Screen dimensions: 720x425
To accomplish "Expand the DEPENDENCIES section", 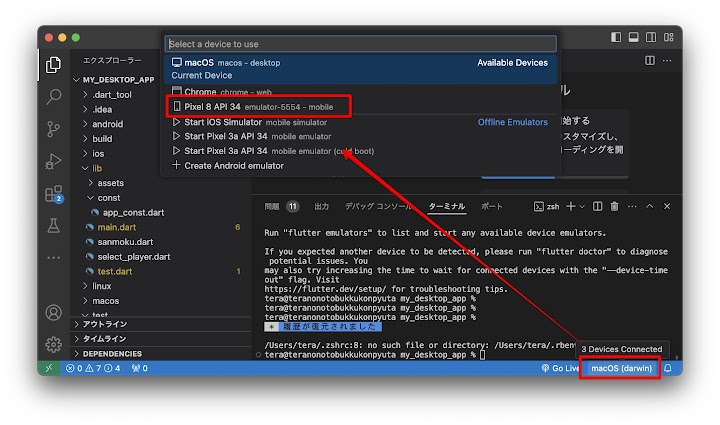I will [x=160, y=354].
